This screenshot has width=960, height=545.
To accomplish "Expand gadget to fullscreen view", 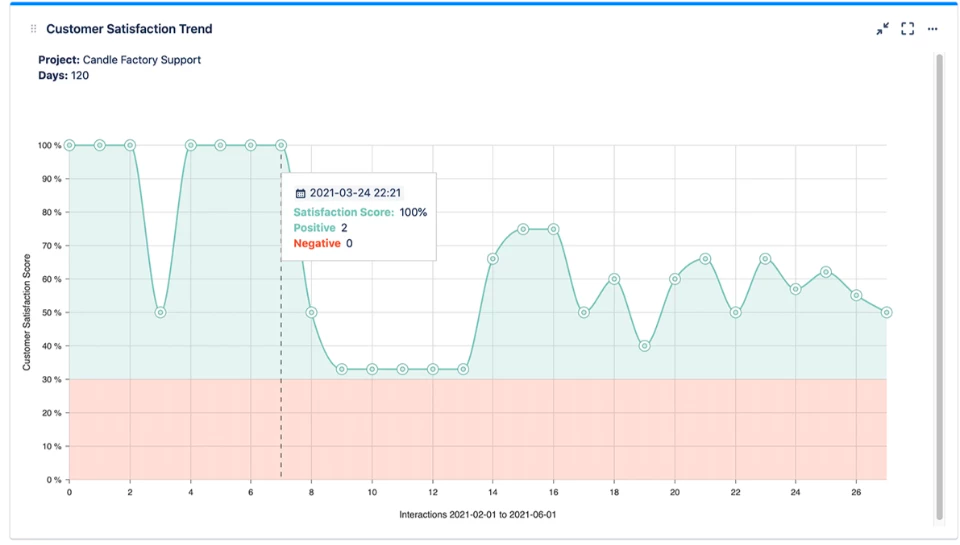I will coord(907,29).
